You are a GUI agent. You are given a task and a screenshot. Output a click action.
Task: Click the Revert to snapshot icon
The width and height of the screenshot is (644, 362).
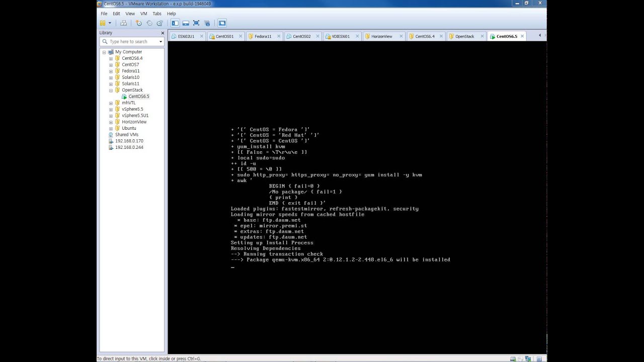[x=149, y=23]
